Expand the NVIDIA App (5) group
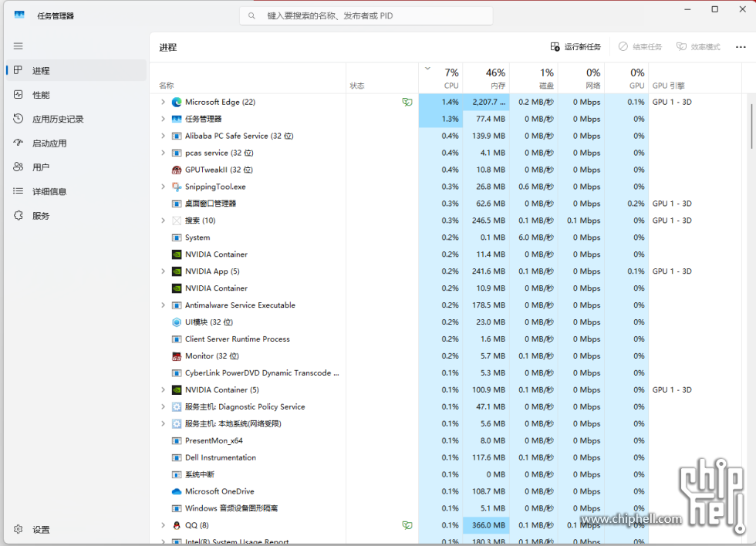756x546 pixels. coord(163,271)
